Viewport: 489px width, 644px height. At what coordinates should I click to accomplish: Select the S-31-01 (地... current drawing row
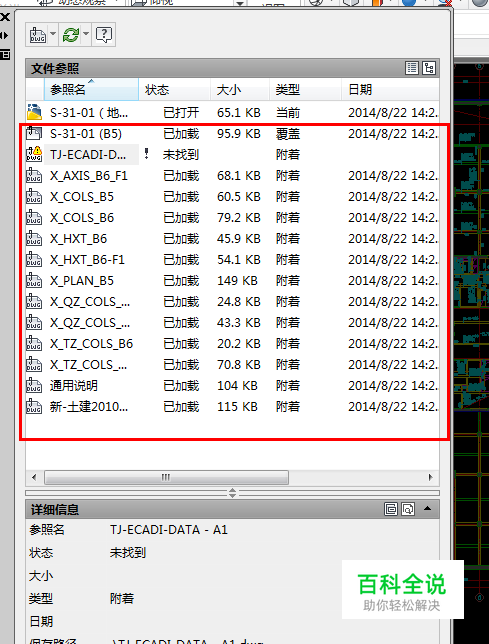point(232,112)
